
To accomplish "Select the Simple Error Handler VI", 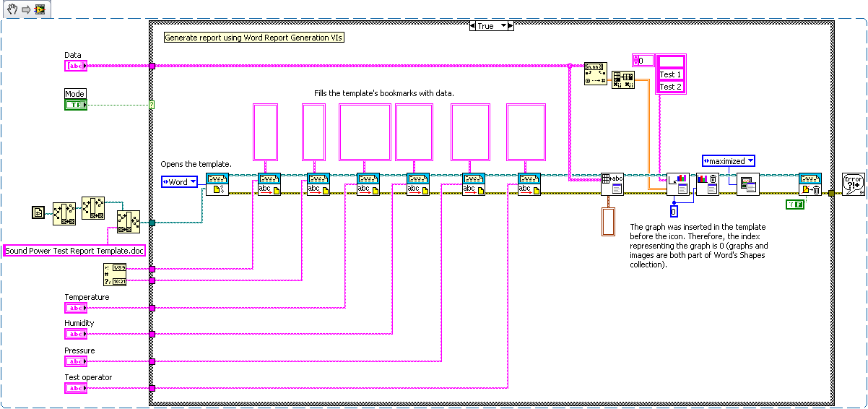I will click(x=854, y=184).
